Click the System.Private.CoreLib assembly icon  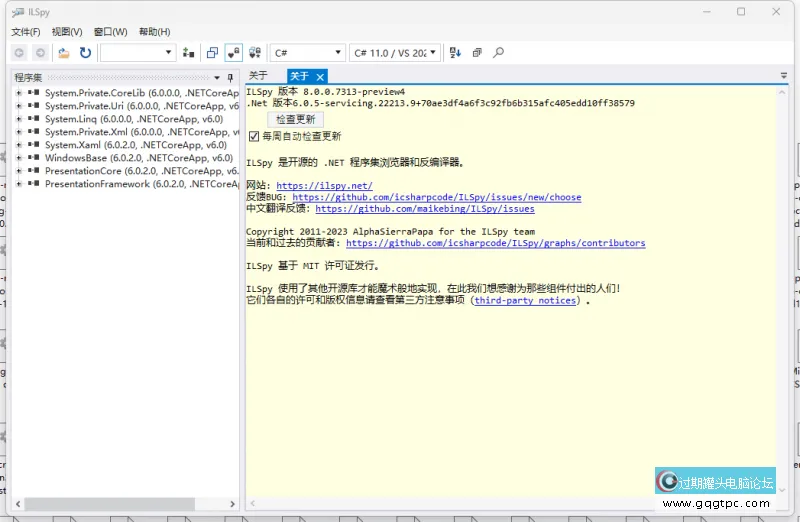tap(34, 92)
